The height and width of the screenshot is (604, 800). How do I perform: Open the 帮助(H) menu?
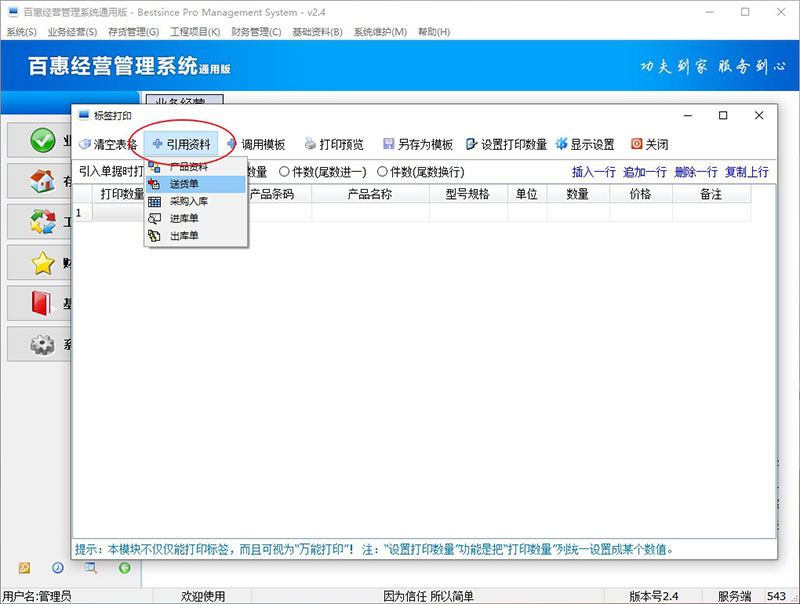point(434,32)
